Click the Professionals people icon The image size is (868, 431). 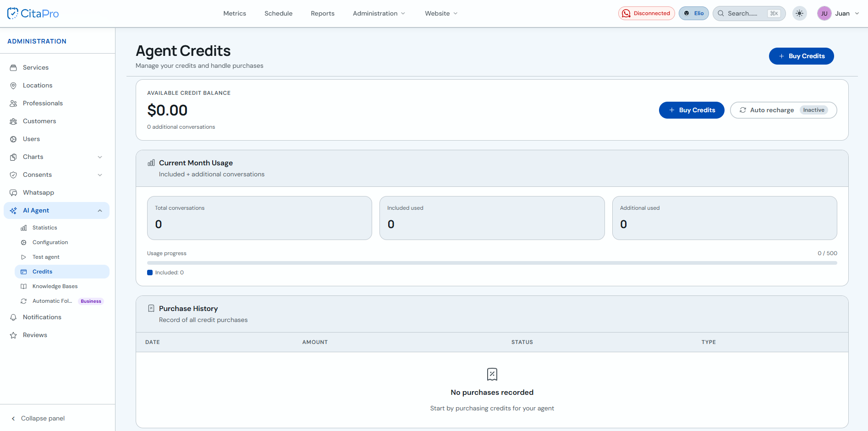click(13, 103)
